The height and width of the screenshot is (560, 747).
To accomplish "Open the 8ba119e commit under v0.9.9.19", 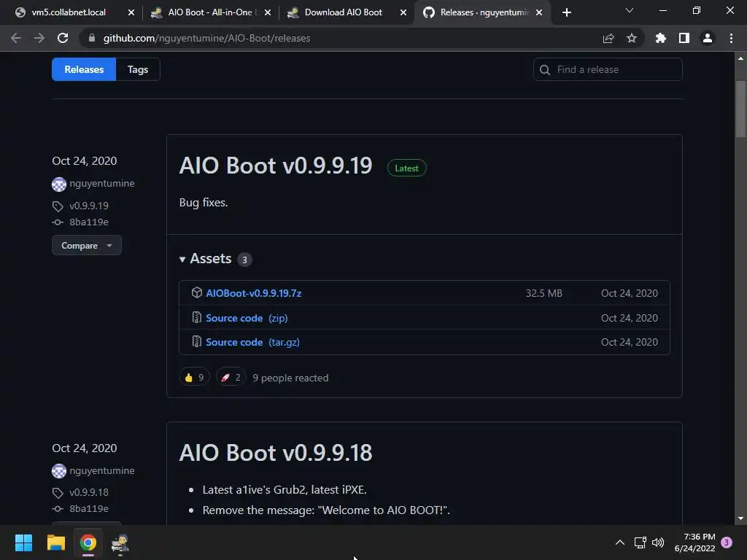I will point(89,222).
